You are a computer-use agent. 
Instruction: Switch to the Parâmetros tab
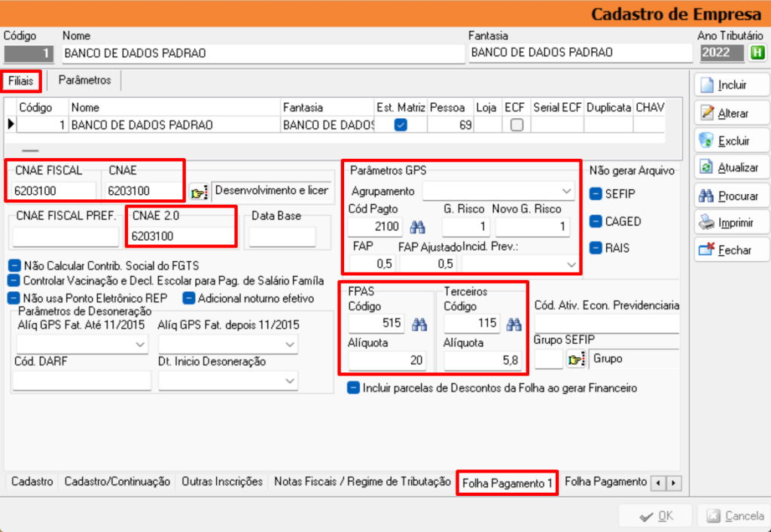(84, 80)
